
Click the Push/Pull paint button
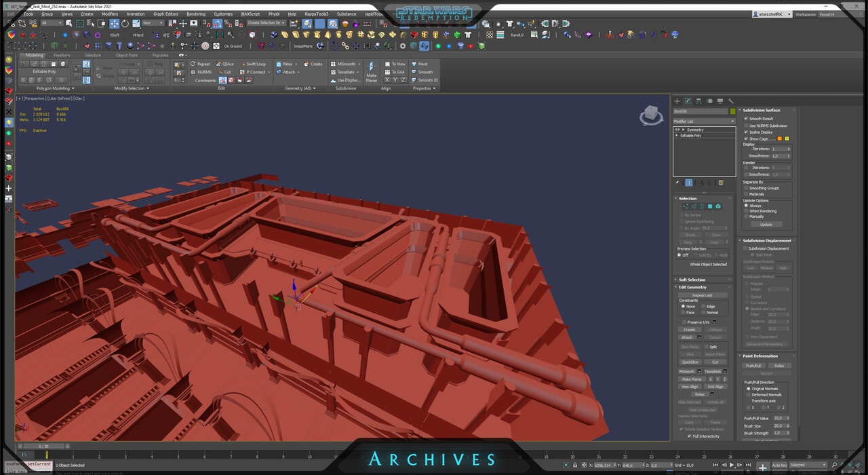753,366
